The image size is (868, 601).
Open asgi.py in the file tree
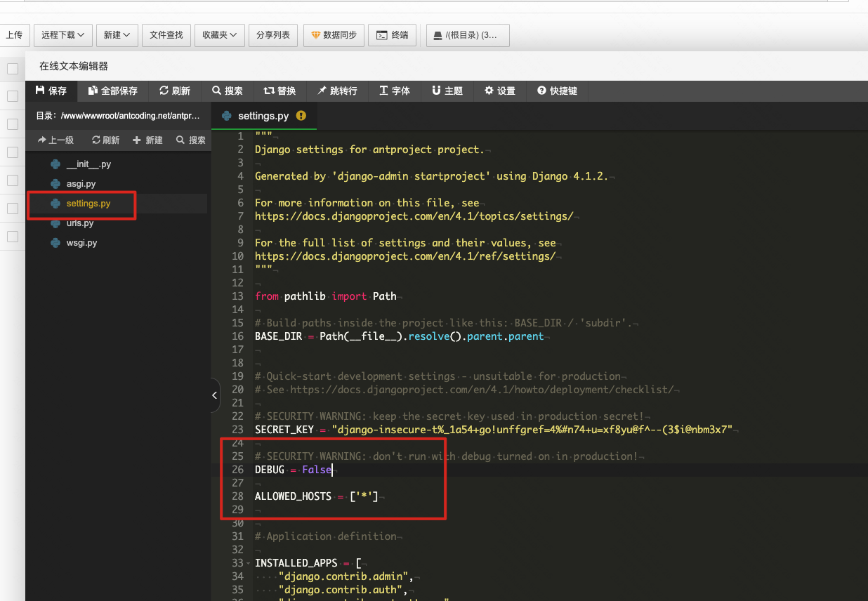click(x=81, y=184)
